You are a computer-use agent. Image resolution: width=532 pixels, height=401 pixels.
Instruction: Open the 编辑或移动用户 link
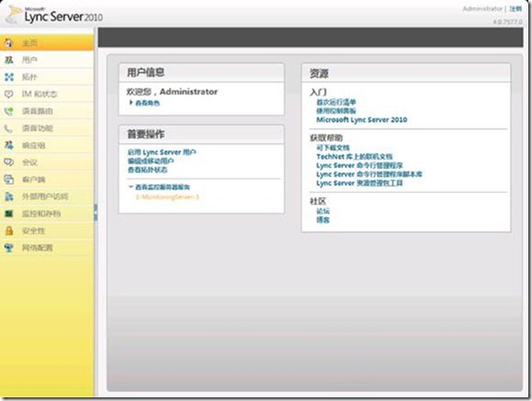pos(151,161)
